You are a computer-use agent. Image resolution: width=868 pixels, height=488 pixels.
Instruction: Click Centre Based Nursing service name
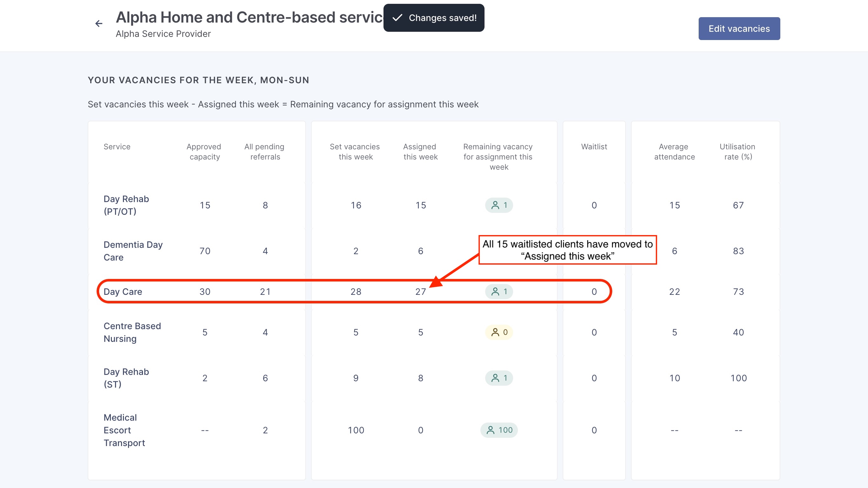click(x=132, y=332)
